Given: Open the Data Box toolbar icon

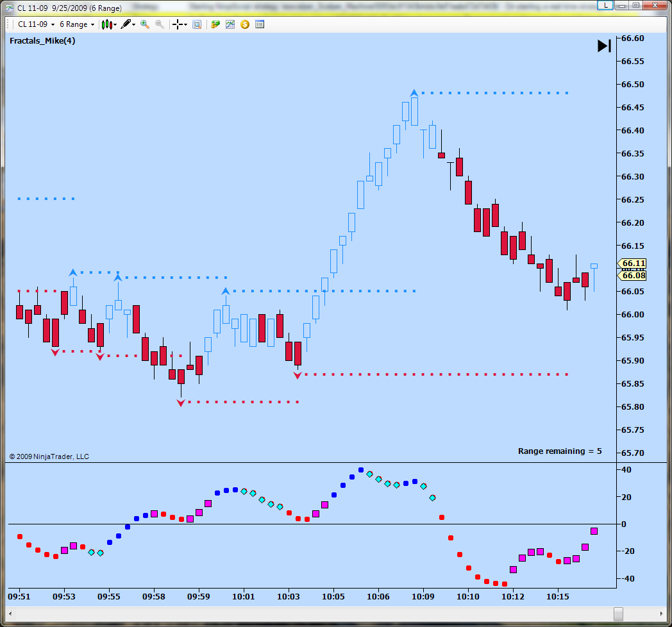Looking at the screenshot, I should click(x=197, y=24).
